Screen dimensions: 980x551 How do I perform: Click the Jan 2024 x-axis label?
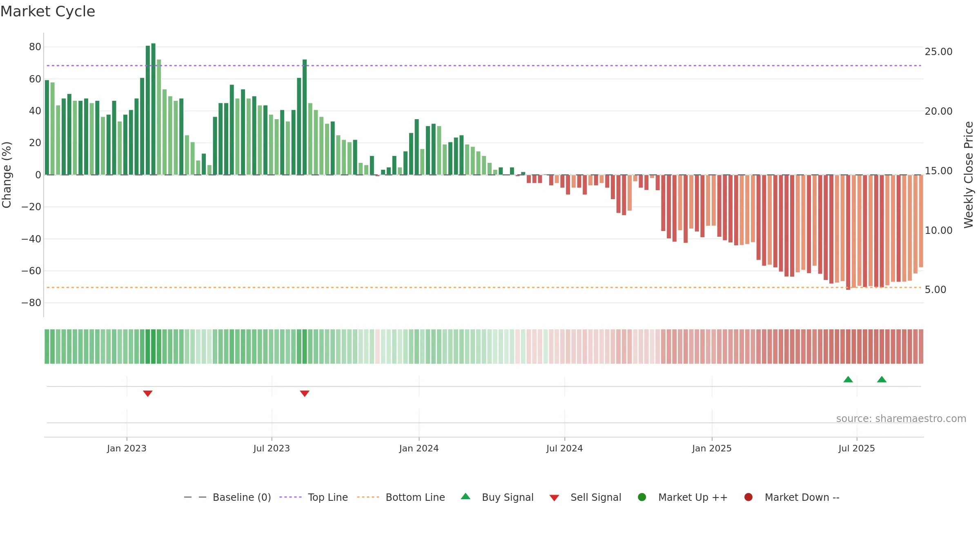tap(419, 448)
